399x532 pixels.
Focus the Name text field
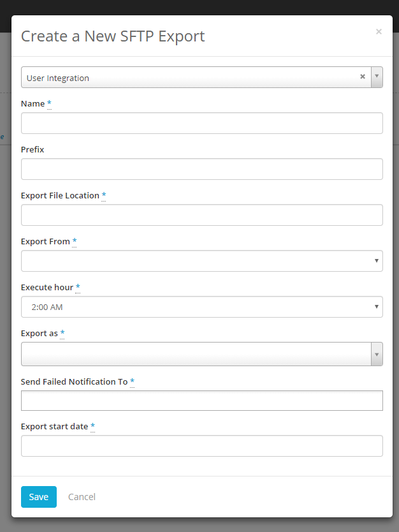click(x=202, y=123)
